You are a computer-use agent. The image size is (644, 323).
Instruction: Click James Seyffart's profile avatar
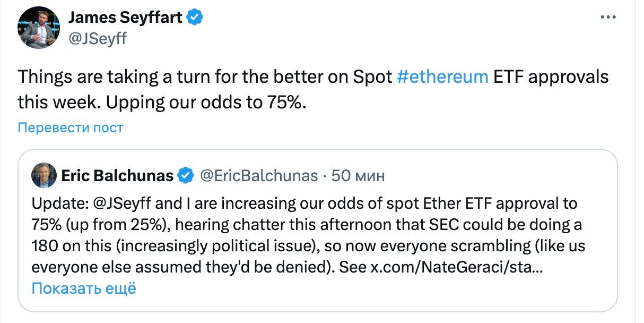point(38,28)
